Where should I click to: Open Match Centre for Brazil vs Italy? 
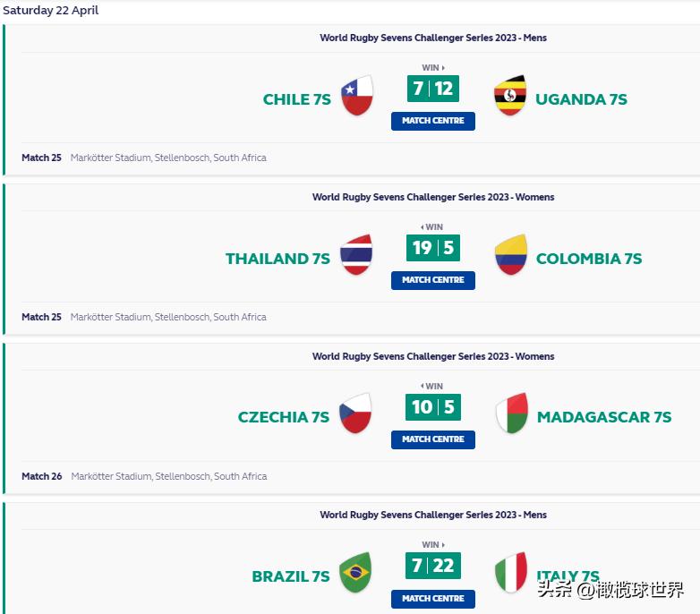coord(433,598)
